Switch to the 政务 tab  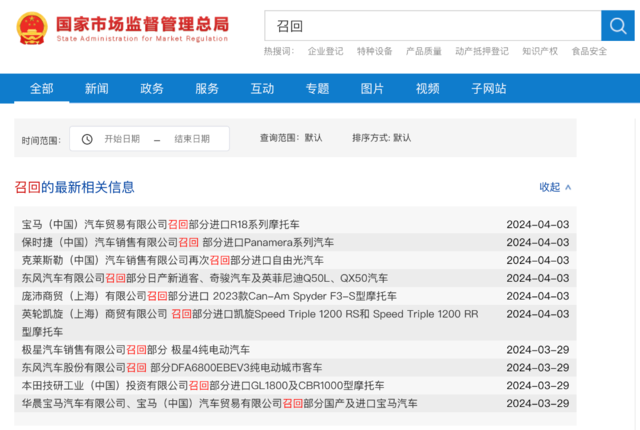[x=152, y=89]
